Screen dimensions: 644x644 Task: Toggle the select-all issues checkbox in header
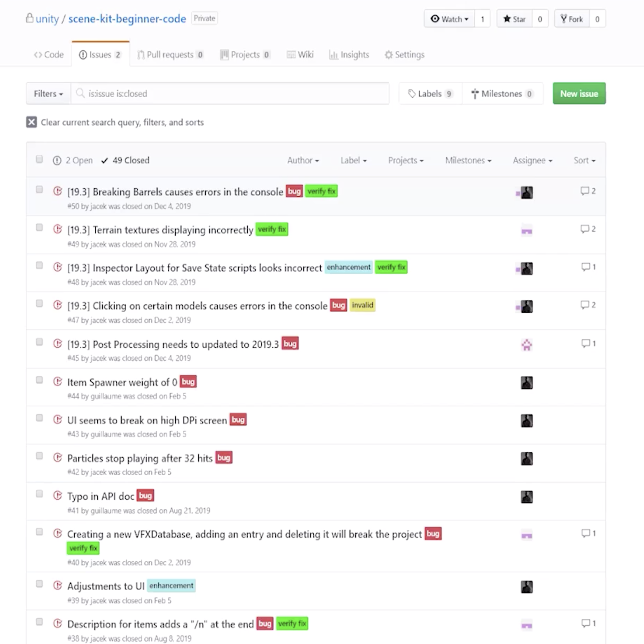39,159
